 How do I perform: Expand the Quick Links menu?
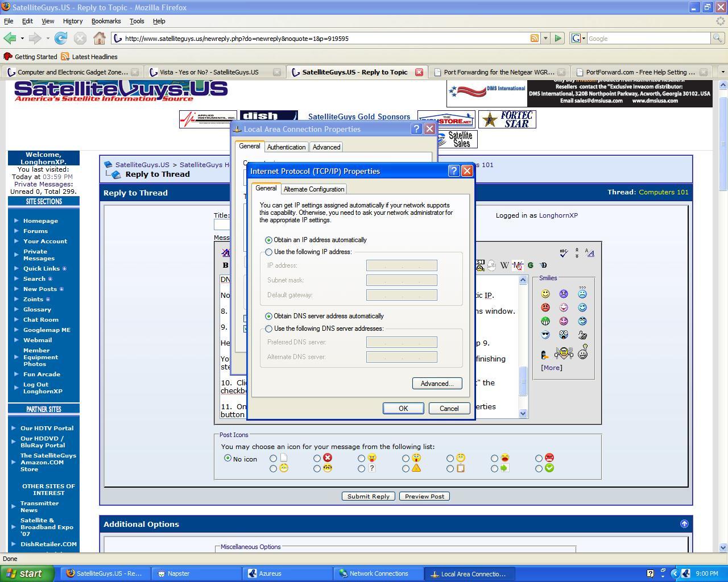click(x=64, y=269)
